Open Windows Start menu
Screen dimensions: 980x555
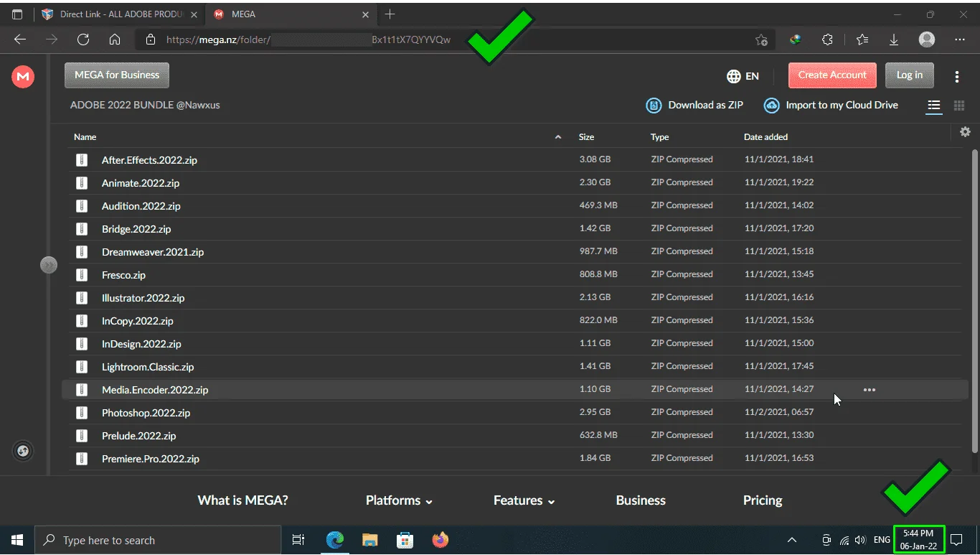[17, 540]
